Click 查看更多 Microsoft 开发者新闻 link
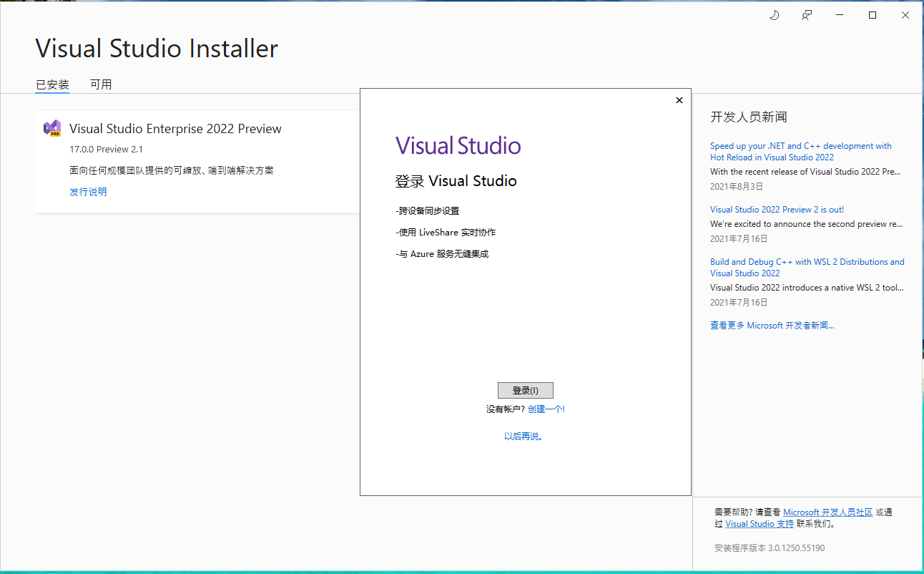The height and width of the screenshot is (574, 924). tap(772, 326)
